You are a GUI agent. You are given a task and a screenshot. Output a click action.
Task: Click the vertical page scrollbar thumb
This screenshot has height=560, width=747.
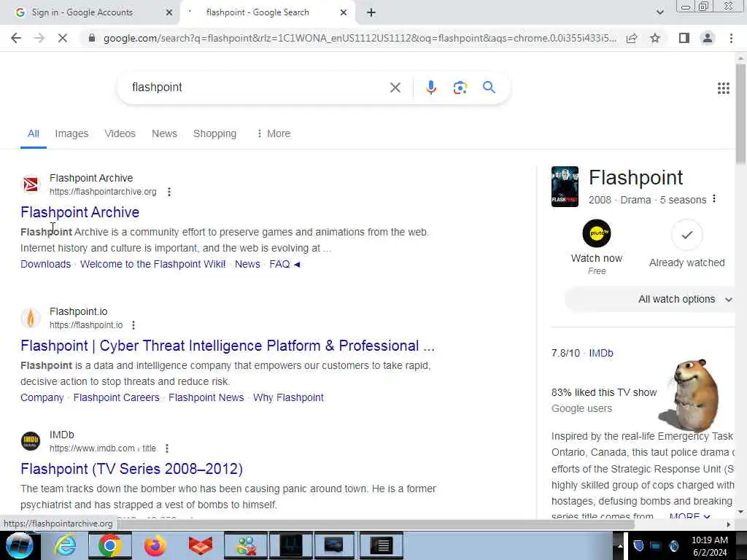coord(740,113)
